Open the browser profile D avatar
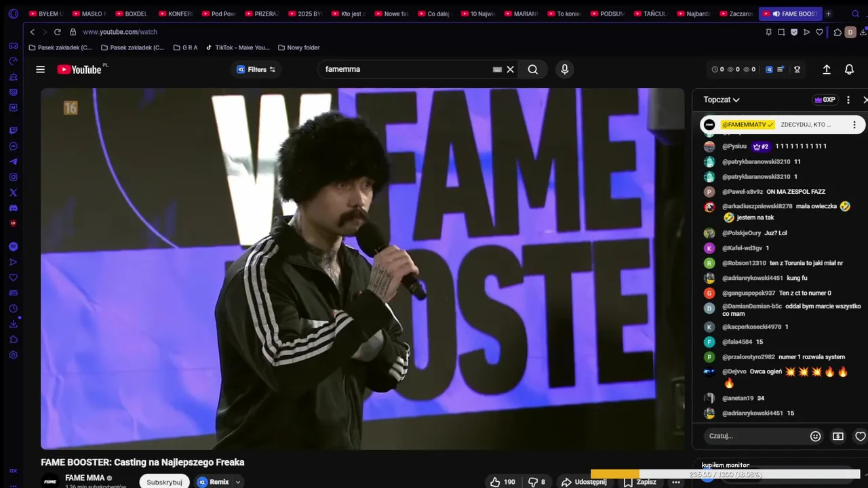The image size is (868, 488). (850, 32)
